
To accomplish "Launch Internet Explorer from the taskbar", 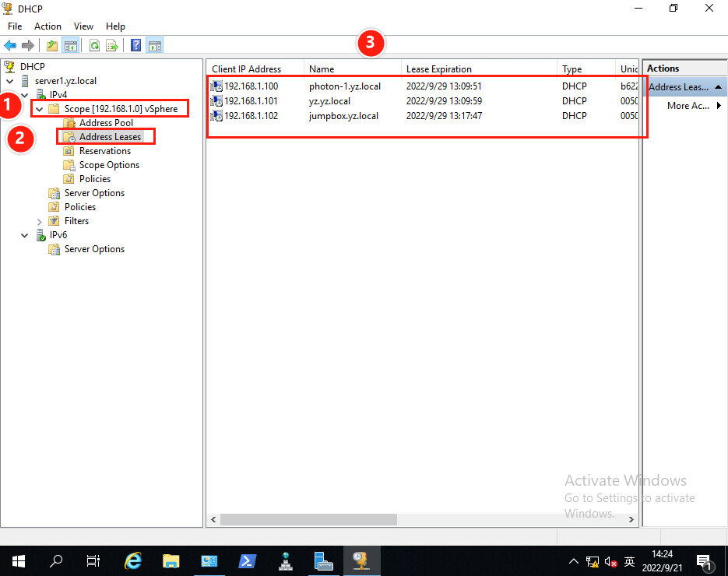I will [x=134, y=560].
